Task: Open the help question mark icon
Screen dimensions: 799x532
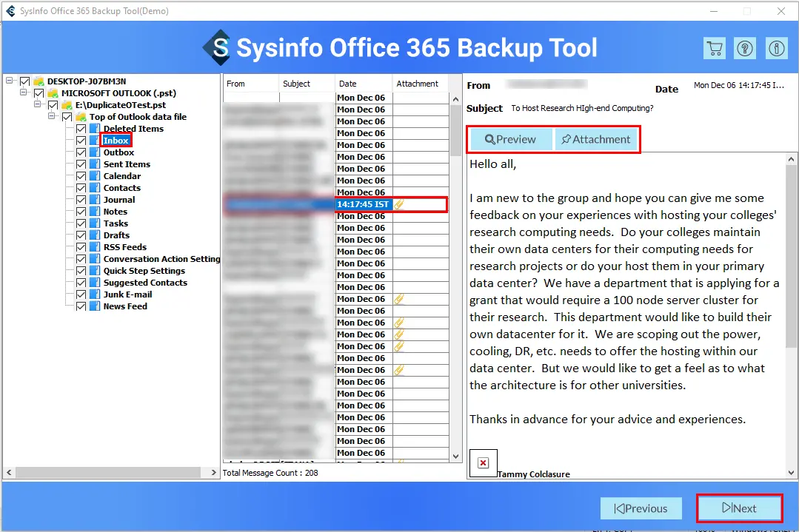Action: pos(745,49)
